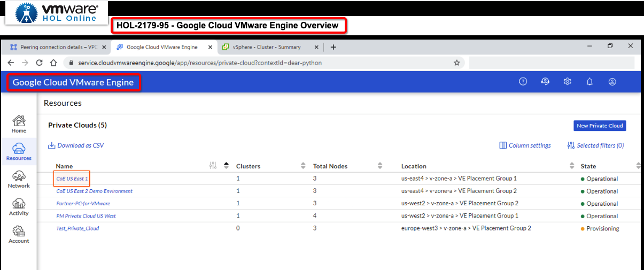Click the Download as CSV link text
Viewport: 644px width, 270px height.
[x=81, y=145]
